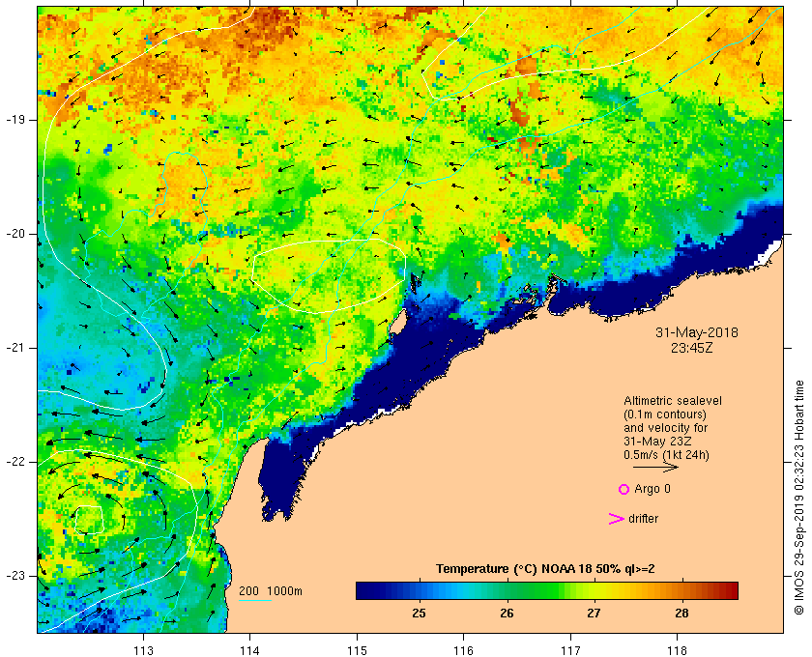
Task: Click the latitude axis label -19
Action: click(15, 120)
